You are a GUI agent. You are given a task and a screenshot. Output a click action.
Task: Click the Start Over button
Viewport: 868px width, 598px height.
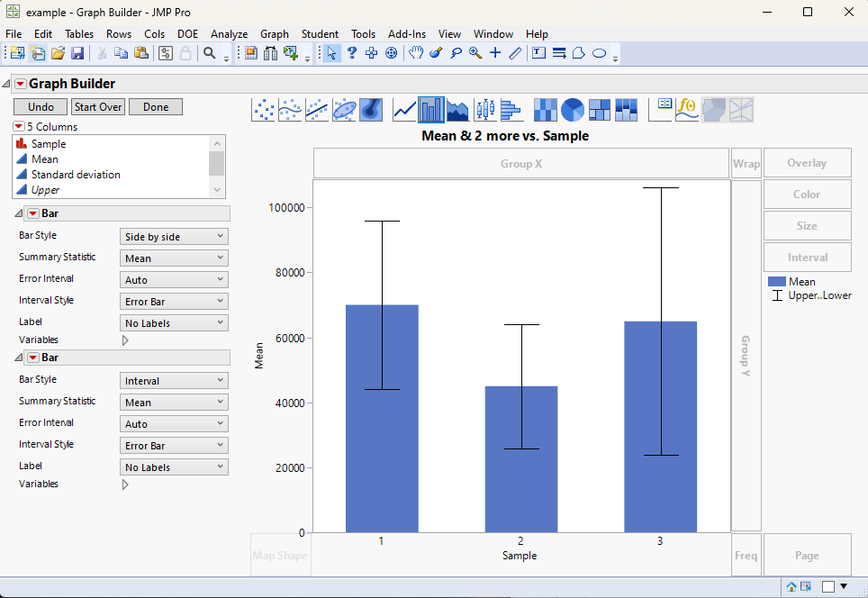[98, 107]
